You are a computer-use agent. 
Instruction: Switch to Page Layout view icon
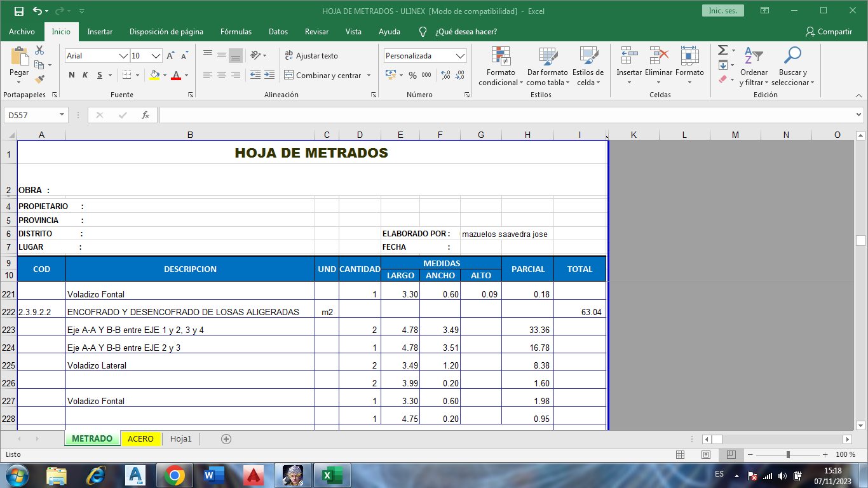click(x=706, y=455)
